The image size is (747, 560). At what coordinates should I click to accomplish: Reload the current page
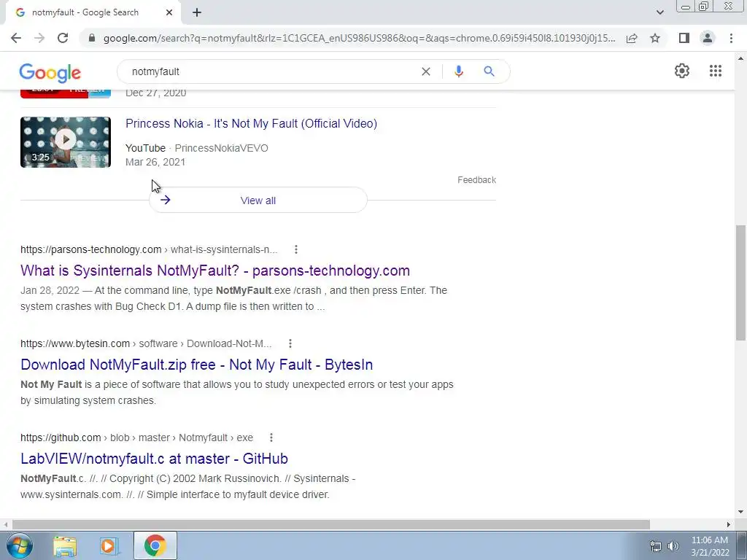(63, 38)
